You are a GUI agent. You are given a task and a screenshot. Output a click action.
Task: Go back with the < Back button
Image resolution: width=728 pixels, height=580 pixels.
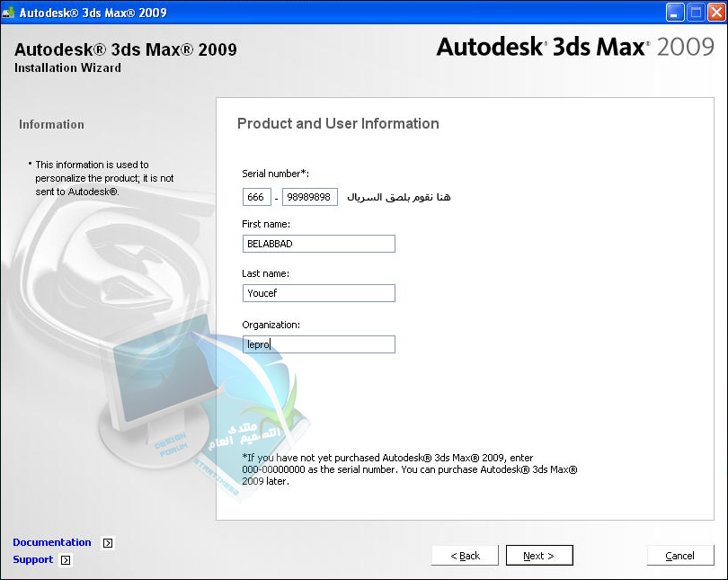tap(465, 556)
